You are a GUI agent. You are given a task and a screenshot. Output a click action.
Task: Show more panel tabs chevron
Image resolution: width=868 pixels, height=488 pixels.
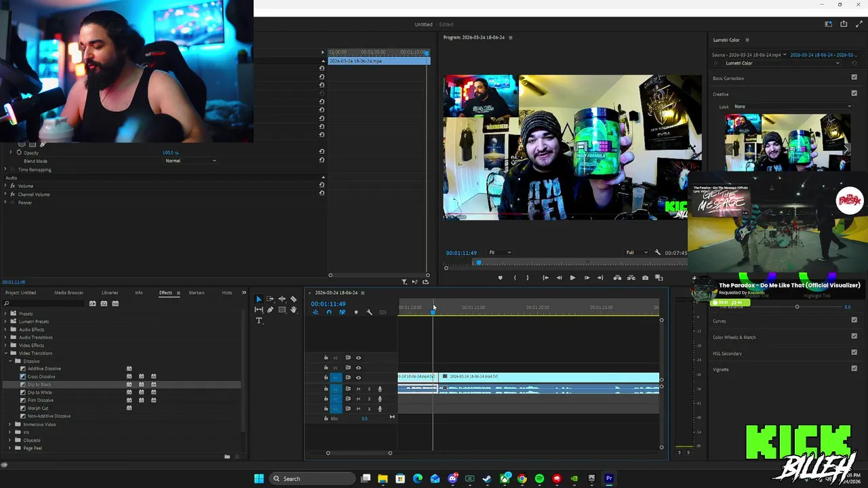pos(244,293)
